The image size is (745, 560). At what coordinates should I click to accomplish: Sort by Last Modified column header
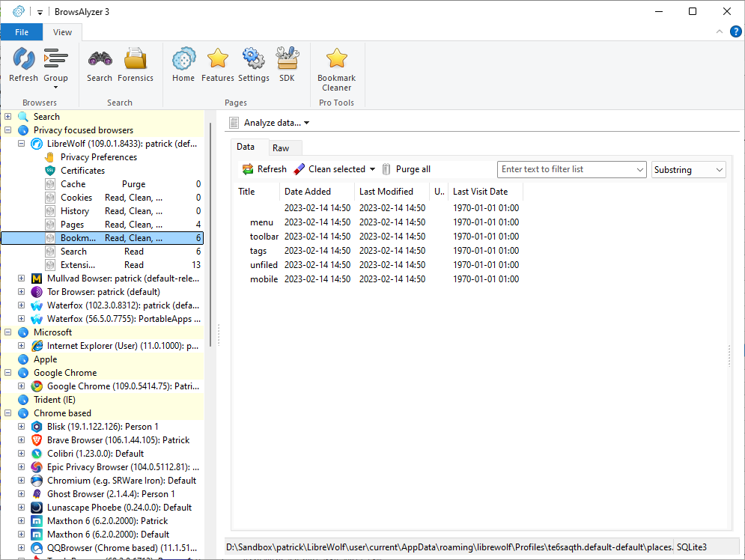coord(392,192)
